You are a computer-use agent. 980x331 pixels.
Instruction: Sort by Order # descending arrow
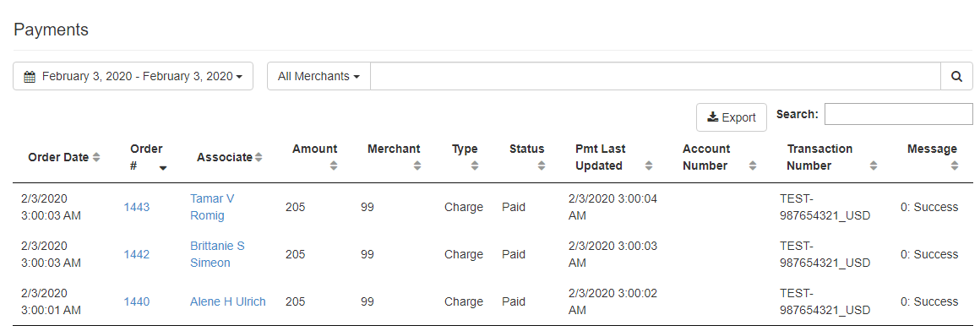(x=163, y=167)
